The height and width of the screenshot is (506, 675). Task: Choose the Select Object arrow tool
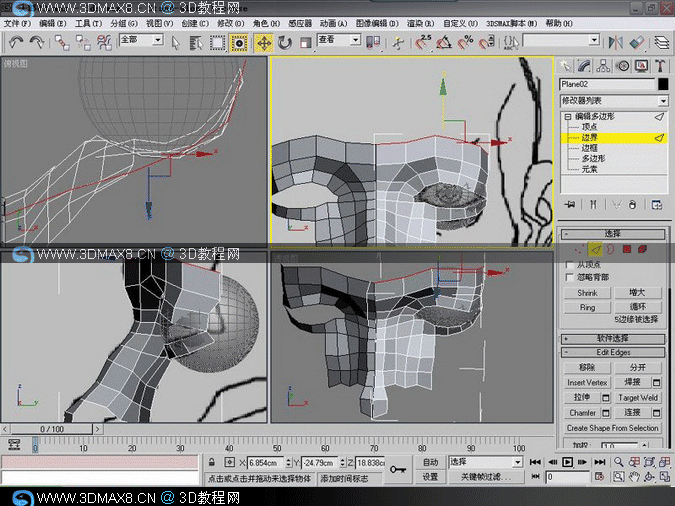175,43
